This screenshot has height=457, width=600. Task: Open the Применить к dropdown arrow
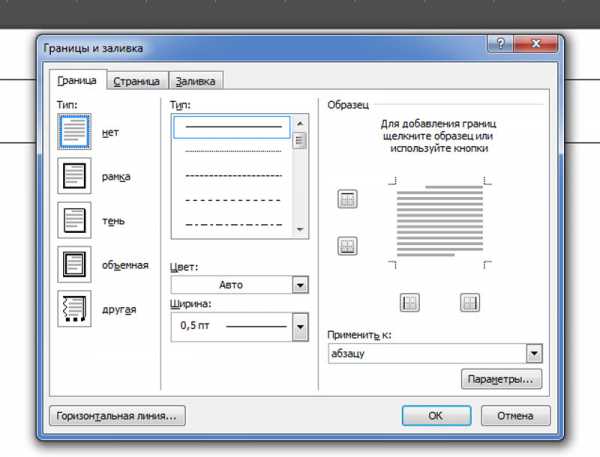point(534,353)
